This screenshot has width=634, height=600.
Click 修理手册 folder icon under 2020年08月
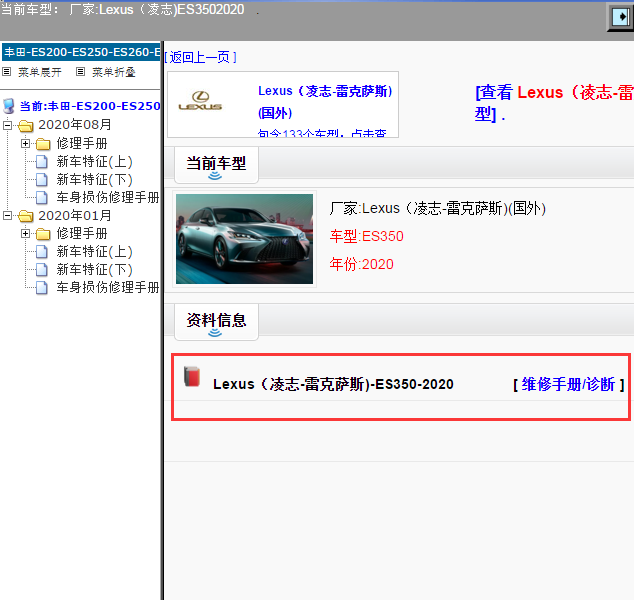pos(43,144)
